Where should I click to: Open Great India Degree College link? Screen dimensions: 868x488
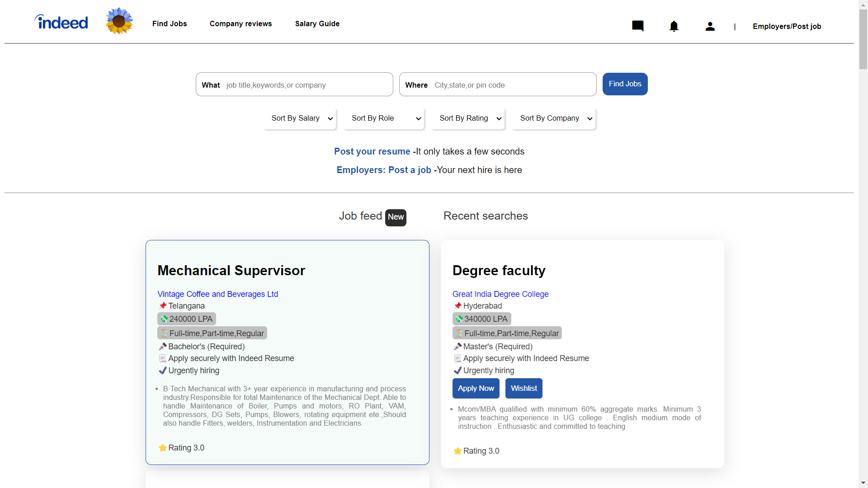500,294
